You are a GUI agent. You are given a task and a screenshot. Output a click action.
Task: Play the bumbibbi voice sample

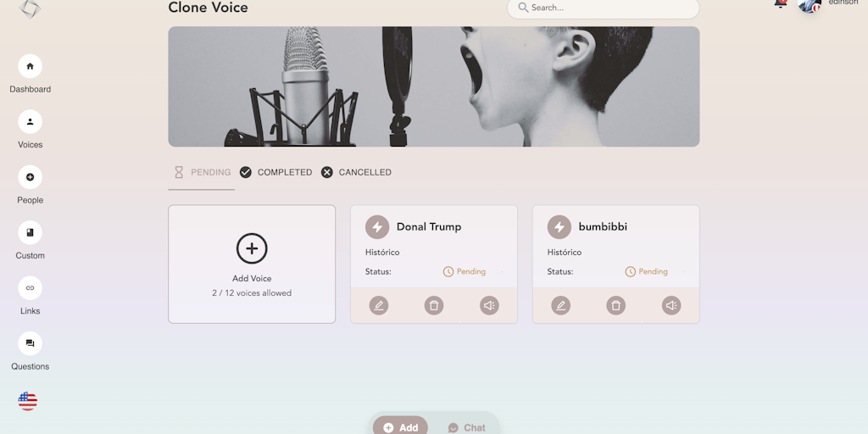click(671, 305)
